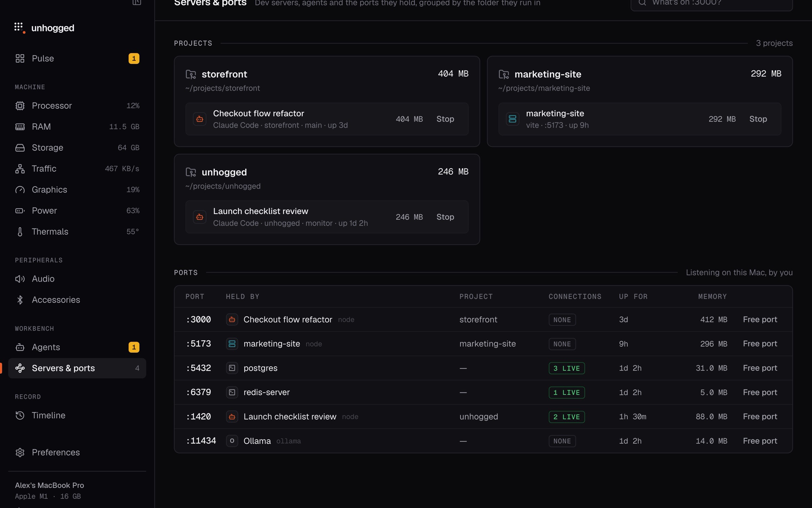Click the 2 LIVE connections badge
Viewport: 812px width, 508px height.
(567, 417)
